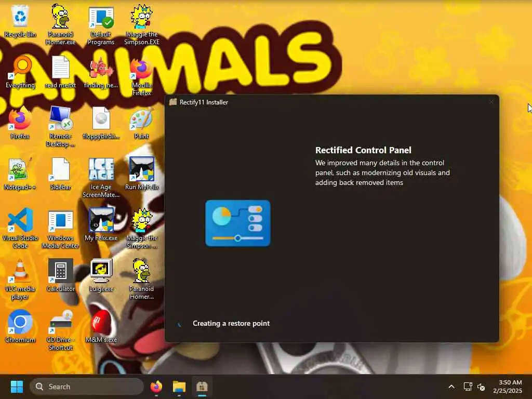Select Paranoid Homer.exe icon in top row
This screenshot has width=532, height=399.
(60, 25)
